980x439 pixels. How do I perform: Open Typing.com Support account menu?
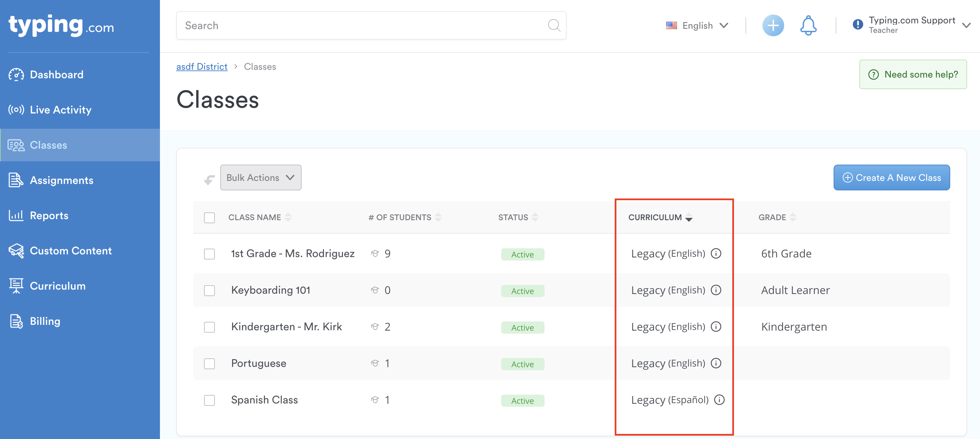coord(912,25)
